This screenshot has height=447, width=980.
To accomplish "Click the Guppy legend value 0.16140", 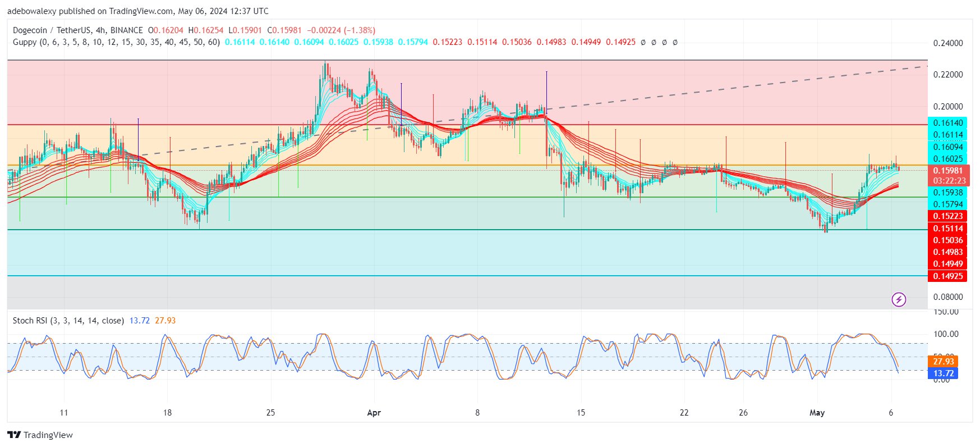I will tap(274, 42).
